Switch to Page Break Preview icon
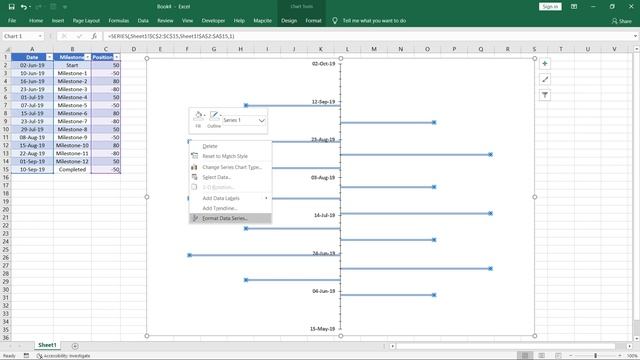This screenshot has height=360, width=640. click(558, 356)
